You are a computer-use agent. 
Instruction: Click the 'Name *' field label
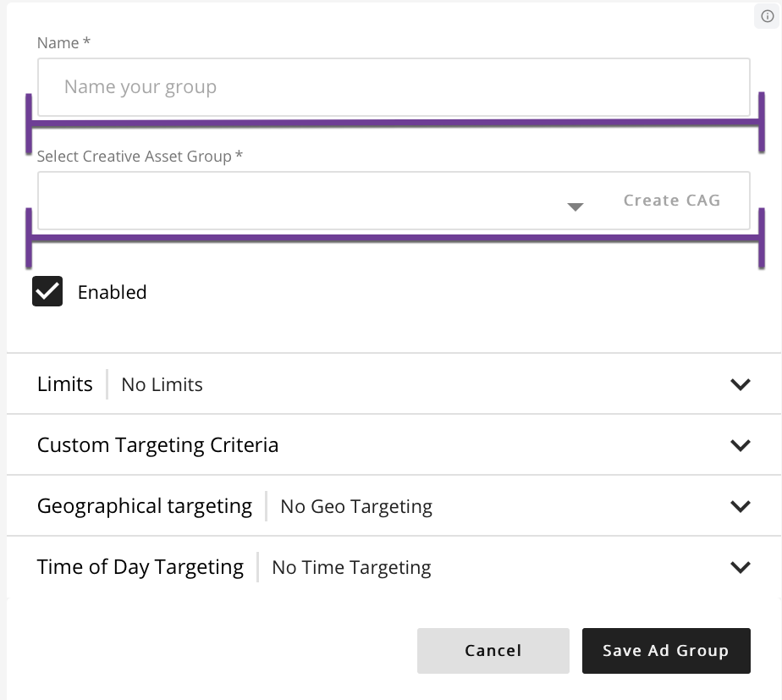click(63, 43)
